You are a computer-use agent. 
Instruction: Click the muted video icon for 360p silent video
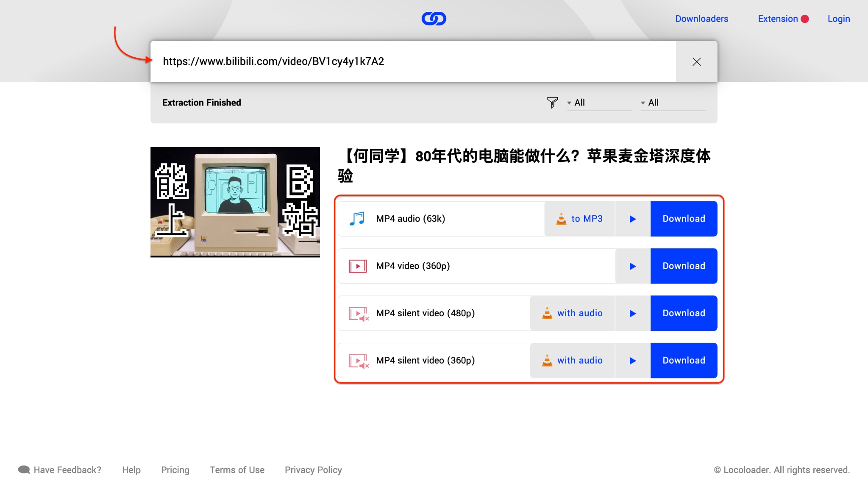click(x=359, y=361)
